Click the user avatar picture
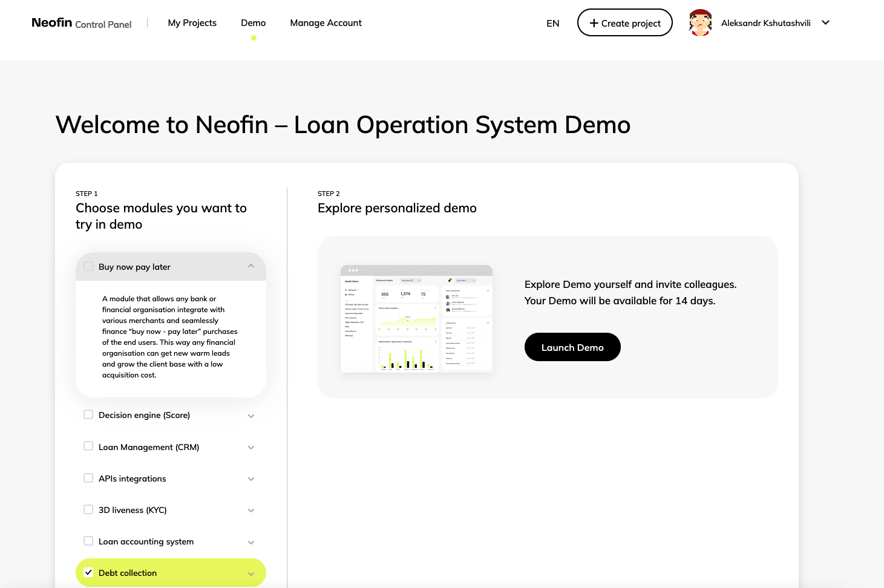Viewport: 884px width, 588px height. tap(700, 23)
